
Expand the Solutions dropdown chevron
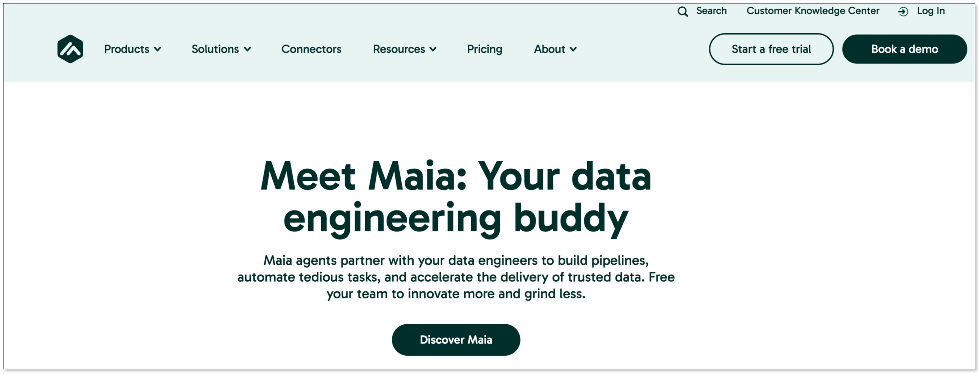(x=247, y=49)
